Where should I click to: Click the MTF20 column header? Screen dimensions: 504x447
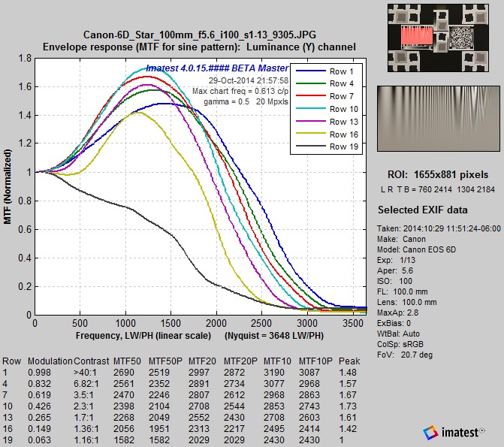tap(202, 361)
